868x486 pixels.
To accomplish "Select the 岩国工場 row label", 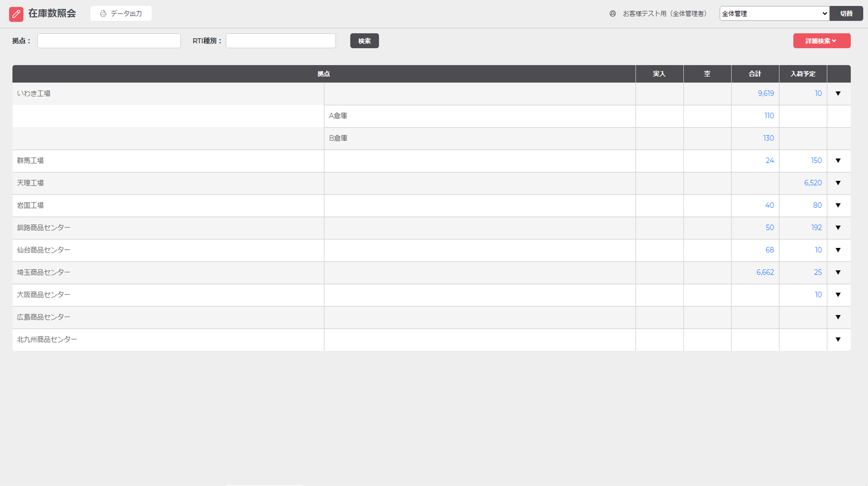I will pyautogui.click(x=30, y=205).
